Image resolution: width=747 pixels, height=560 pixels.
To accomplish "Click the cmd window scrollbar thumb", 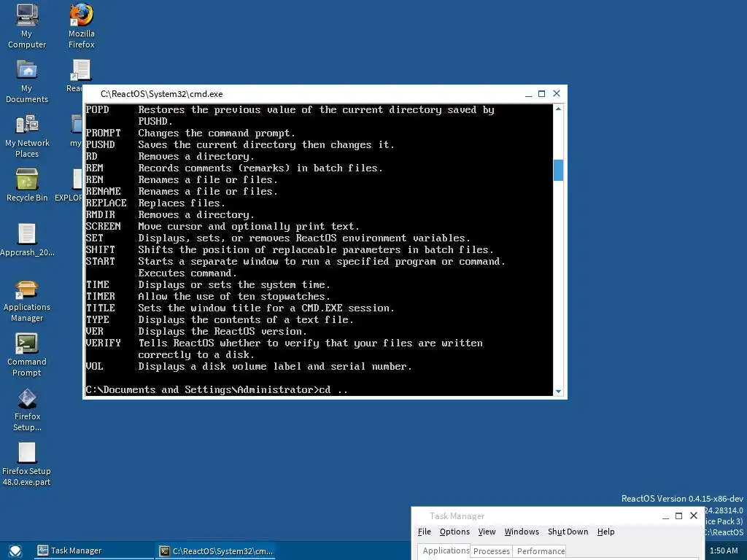I will pos(558,171).
